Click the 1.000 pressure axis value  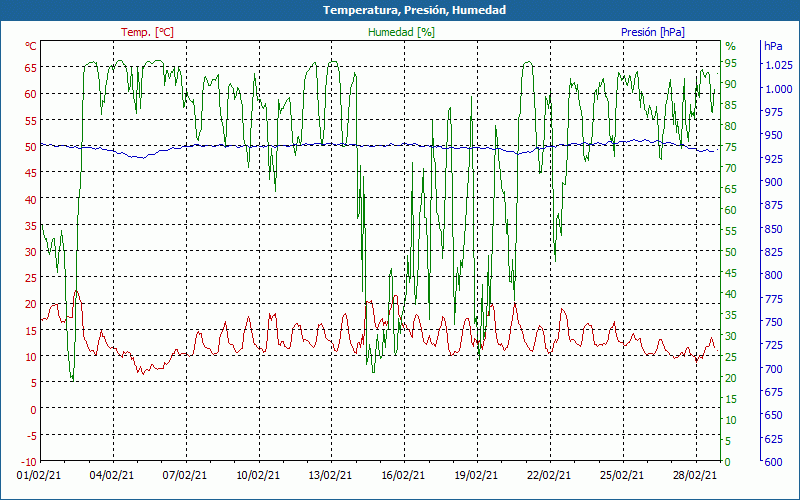coord(779,88)
